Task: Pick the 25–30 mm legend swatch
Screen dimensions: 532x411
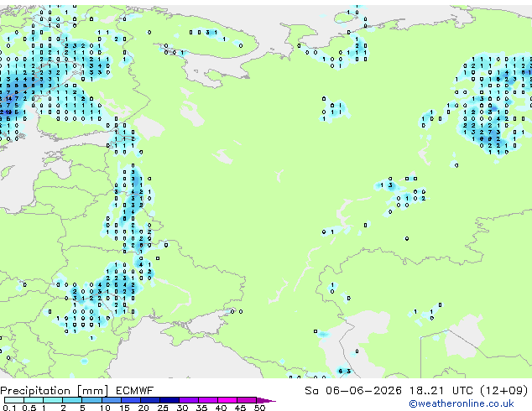Action: tap(169, 400)
